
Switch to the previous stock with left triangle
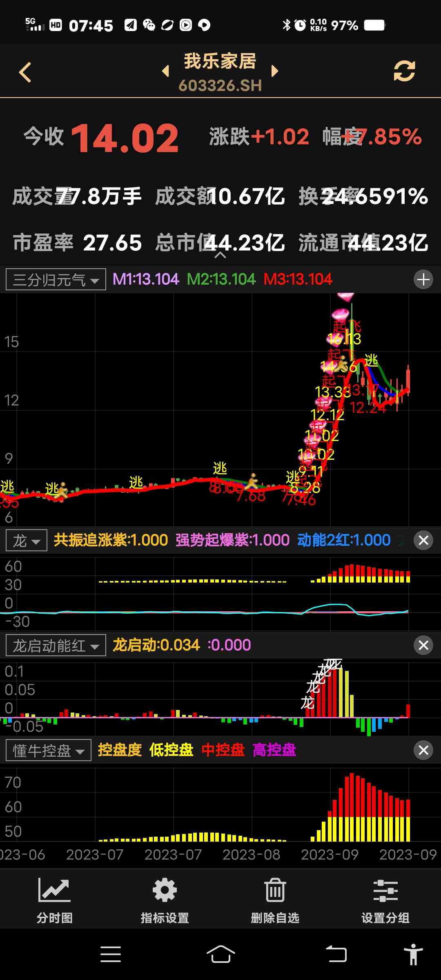pos(166,71)
